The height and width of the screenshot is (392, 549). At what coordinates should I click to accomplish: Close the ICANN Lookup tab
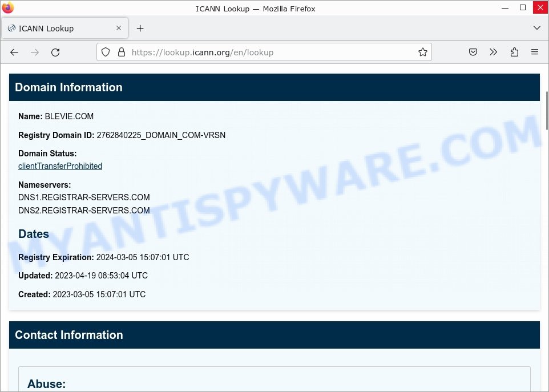(x=119, y=28)
